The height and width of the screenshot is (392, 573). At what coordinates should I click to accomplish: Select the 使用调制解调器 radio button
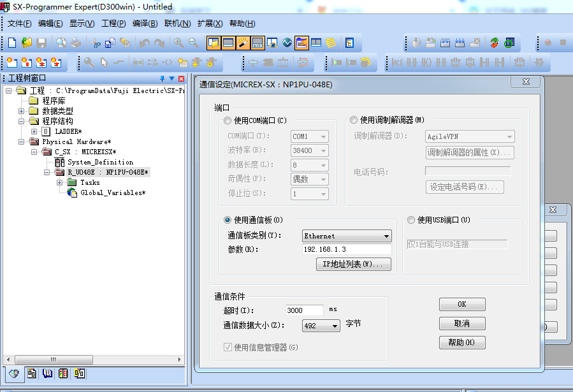[x=354, y=120]
